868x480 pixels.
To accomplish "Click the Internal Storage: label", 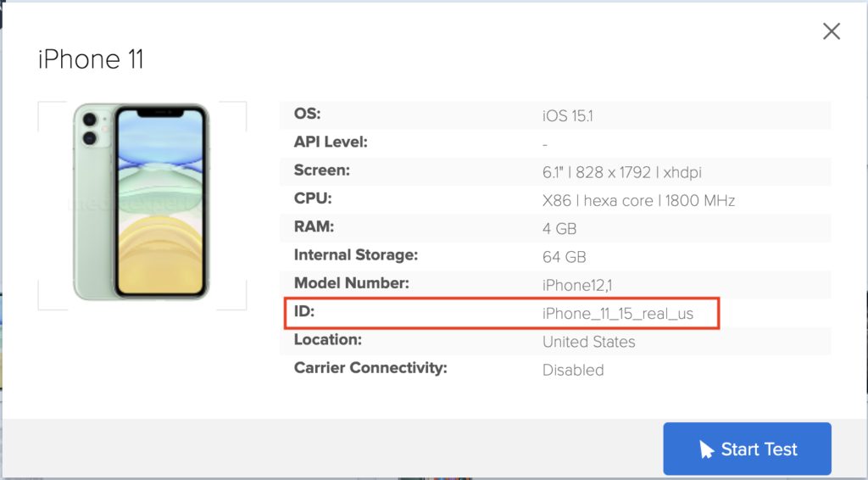I will tap(356, 254).
